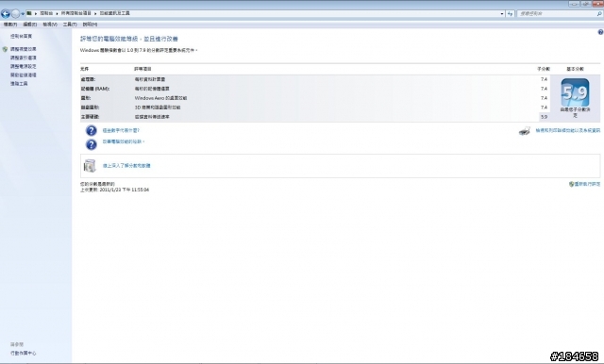Click 控制台 breadcrumb in address bar
The height and width of the screenshot is (364, 604).
coord(46,13)
